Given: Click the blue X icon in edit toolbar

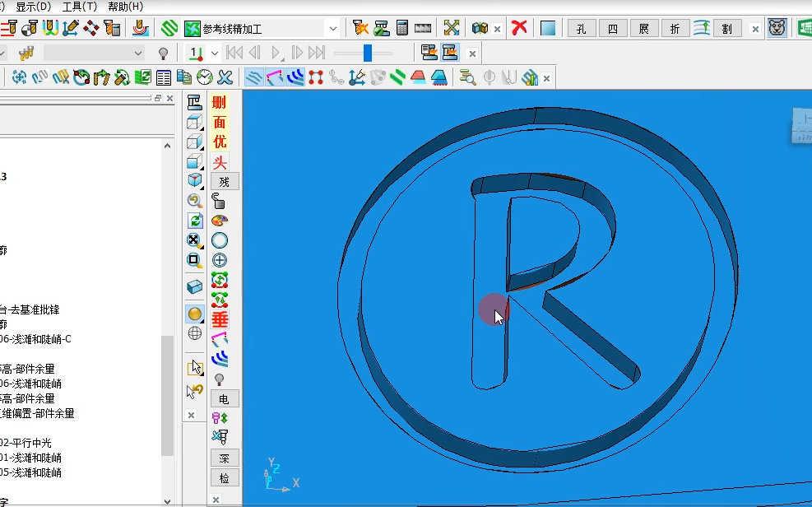Looking at the screenshot, I should tap(225, 77).
